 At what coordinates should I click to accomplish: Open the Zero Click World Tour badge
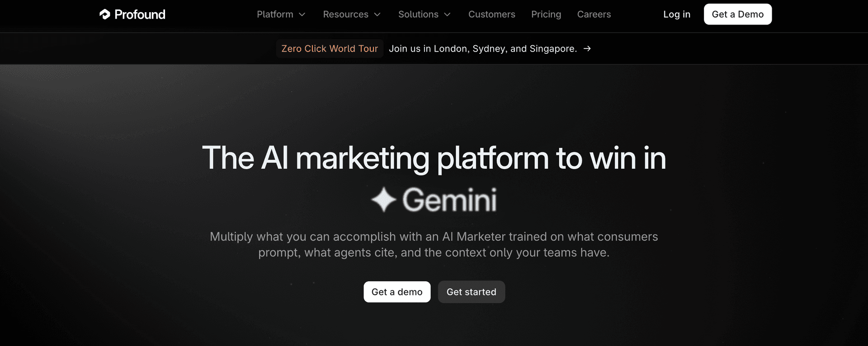coord(330,48)
